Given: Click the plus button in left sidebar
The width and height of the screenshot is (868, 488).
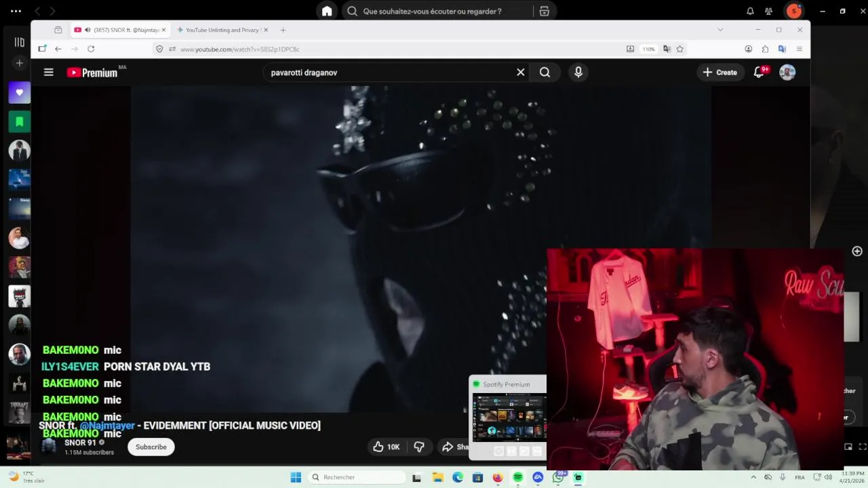Looking at the screenshot, I should tap(19, 63).
